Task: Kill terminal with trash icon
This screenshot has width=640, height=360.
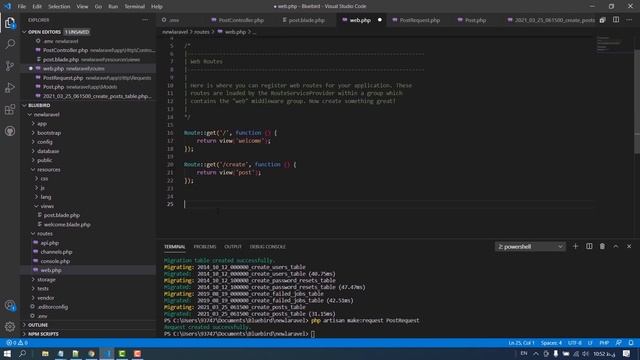Action: point(602,246)
